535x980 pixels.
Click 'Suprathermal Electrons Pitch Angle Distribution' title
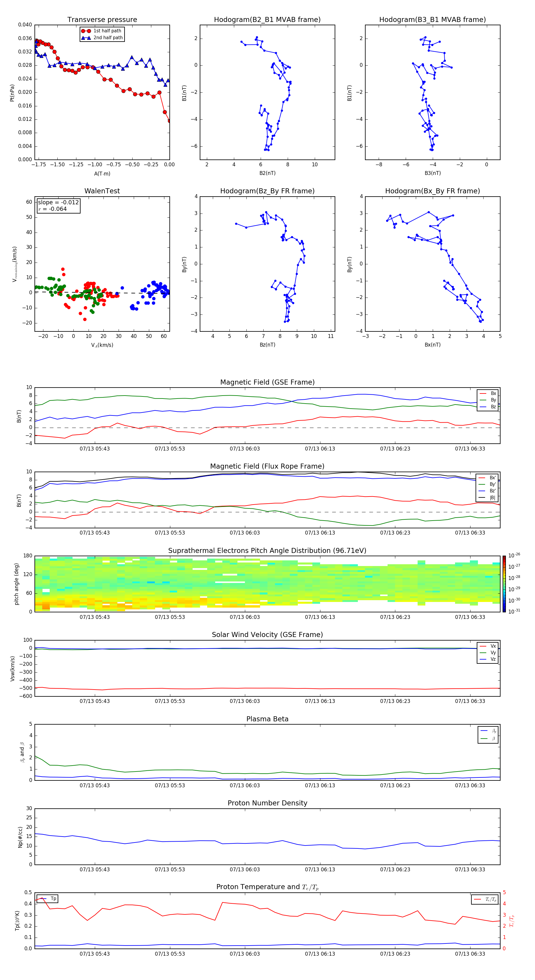coord(267,551)
